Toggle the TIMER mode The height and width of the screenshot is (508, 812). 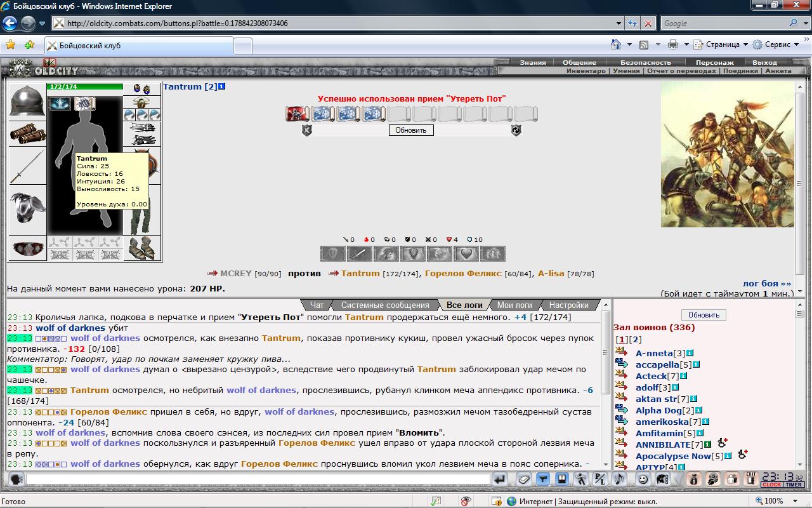point(794,485)
